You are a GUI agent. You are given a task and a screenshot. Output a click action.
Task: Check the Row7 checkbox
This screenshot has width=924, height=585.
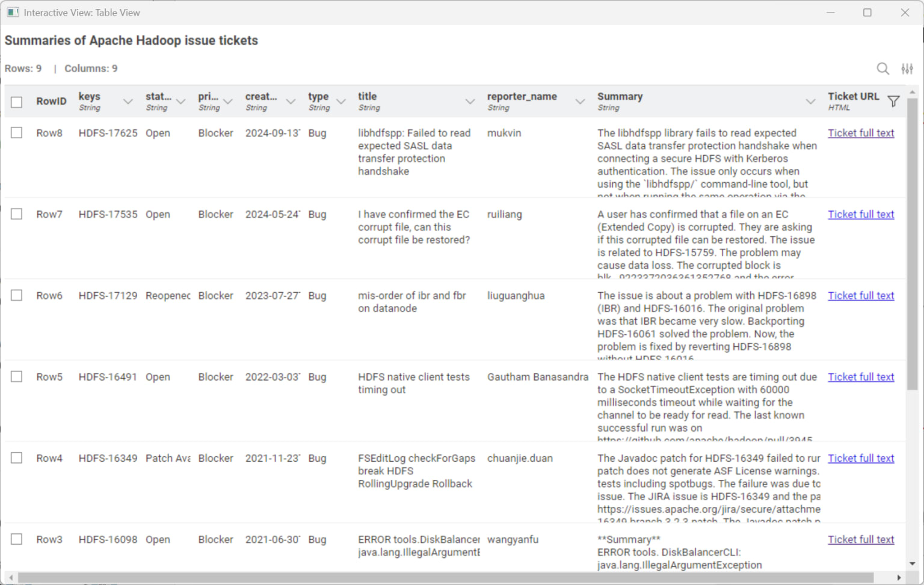point(17,214)
